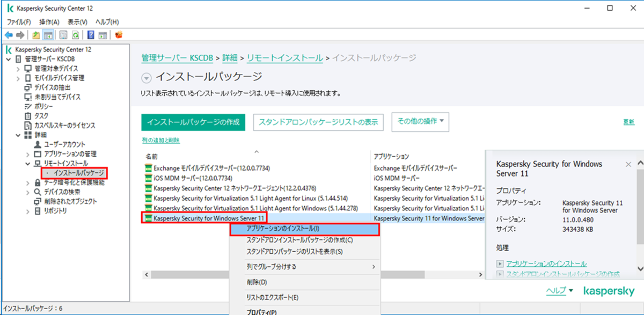Click the ポリシー icon in tree

coord(28,106)
